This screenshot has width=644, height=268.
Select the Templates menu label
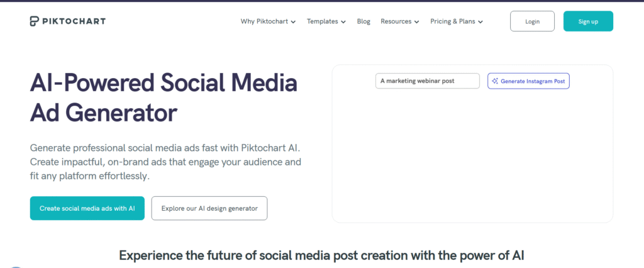(323, 21)
